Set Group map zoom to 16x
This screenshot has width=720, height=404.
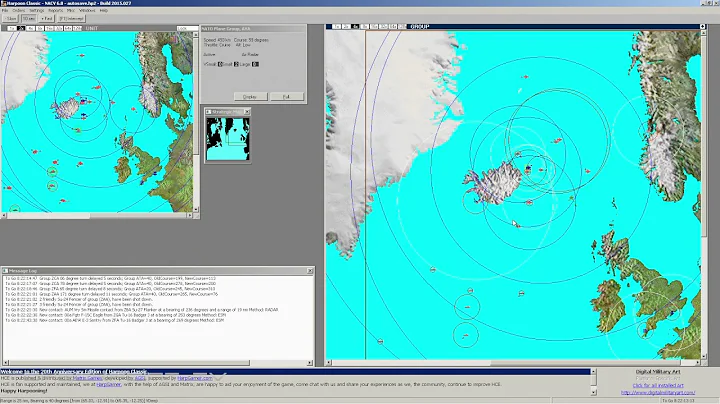click(374, 27)
